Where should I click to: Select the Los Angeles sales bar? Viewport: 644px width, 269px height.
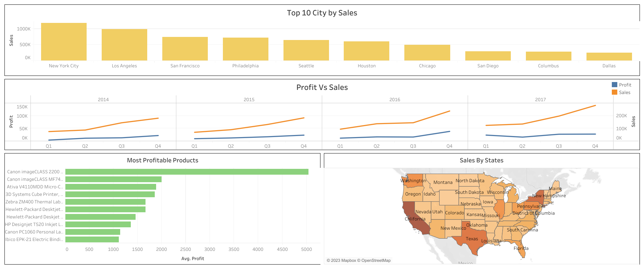click(x=124, y=45)
